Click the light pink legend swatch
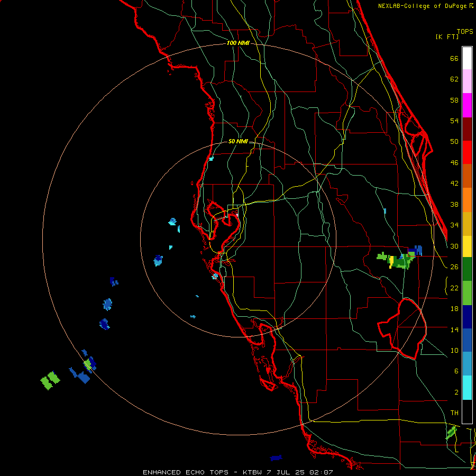476x476 pixels. [467, 81]
